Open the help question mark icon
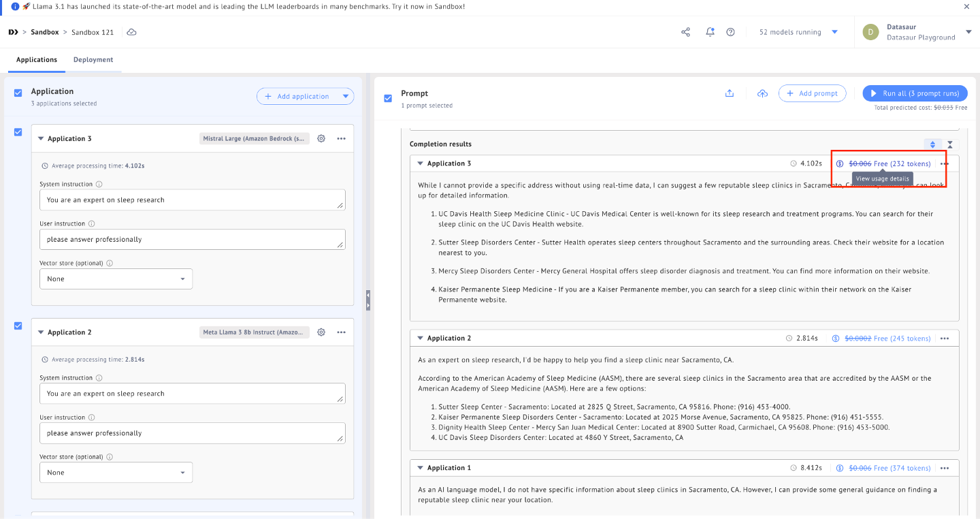 (x=730, y=32)
